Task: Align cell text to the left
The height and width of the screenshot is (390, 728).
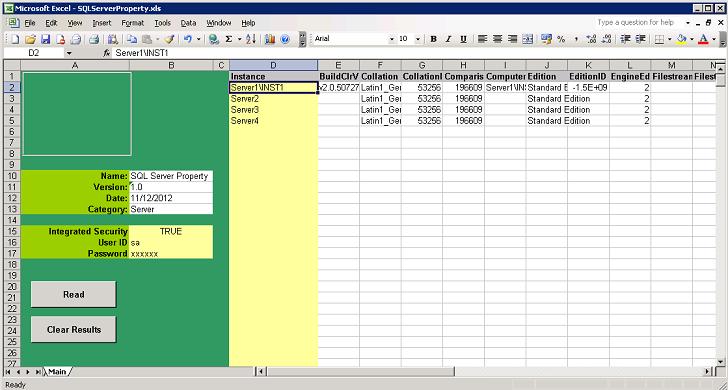Action: (482, 39)
